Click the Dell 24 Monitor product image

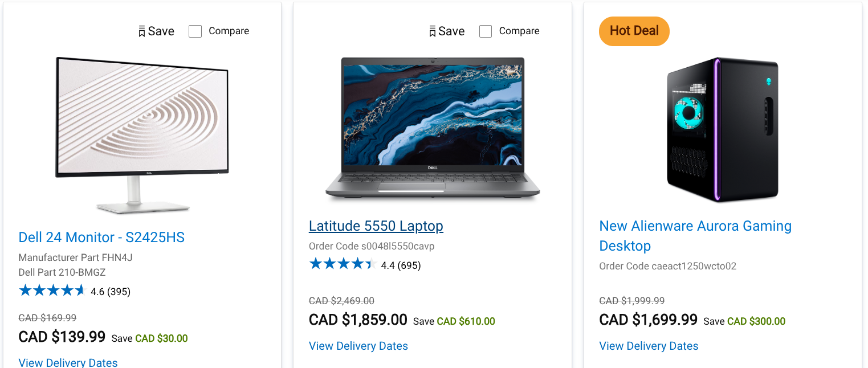142,134
